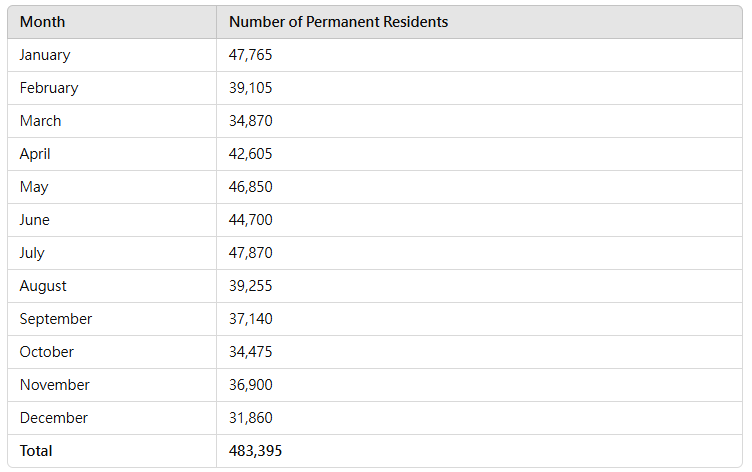The height and width of the screenshot is (472, 752).
Task: Click the 42,605 residents value
Action: (x=250, y=154)
